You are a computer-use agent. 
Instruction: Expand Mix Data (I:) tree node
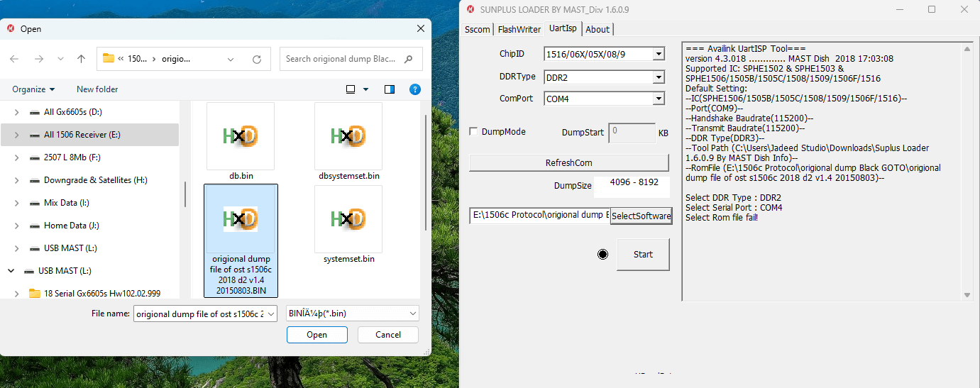(16, 203)
